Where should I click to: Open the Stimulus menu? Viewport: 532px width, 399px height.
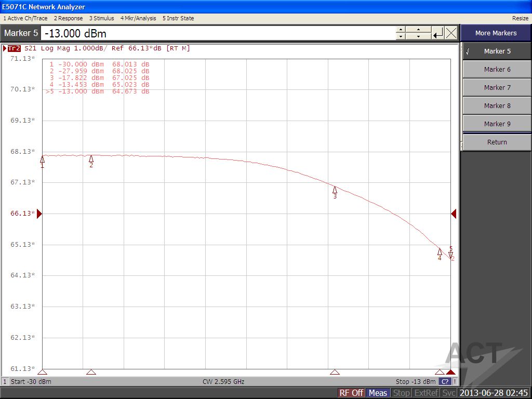(101, 18)
